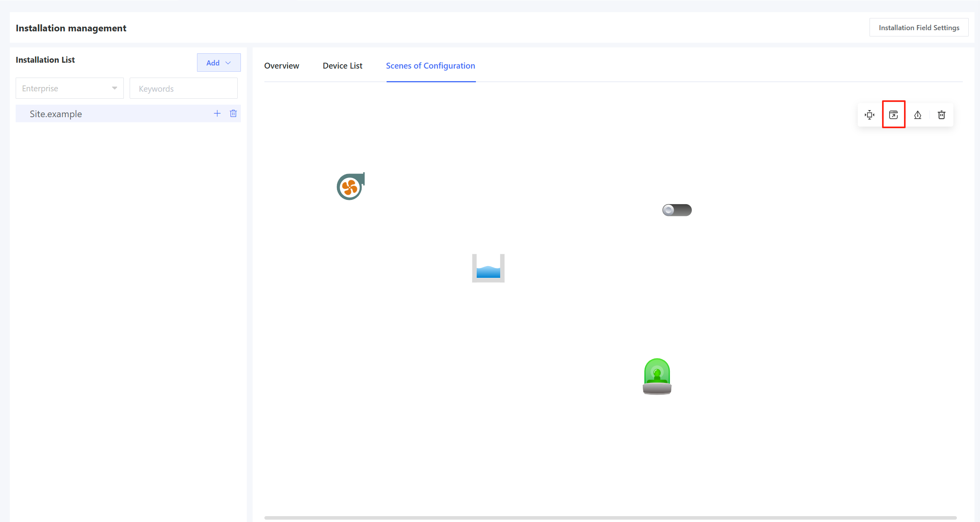
Task: Expand the Add dropdown button
Action: point(219,63)
